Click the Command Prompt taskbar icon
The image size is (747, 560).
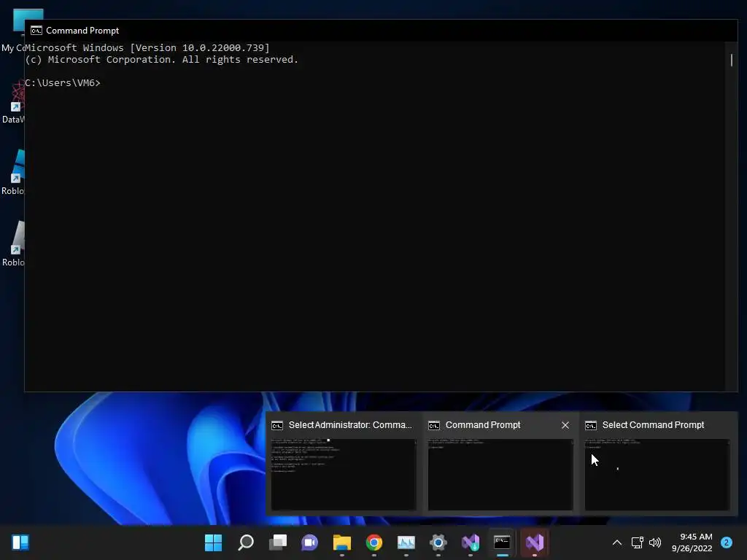[x=502, y=542]
